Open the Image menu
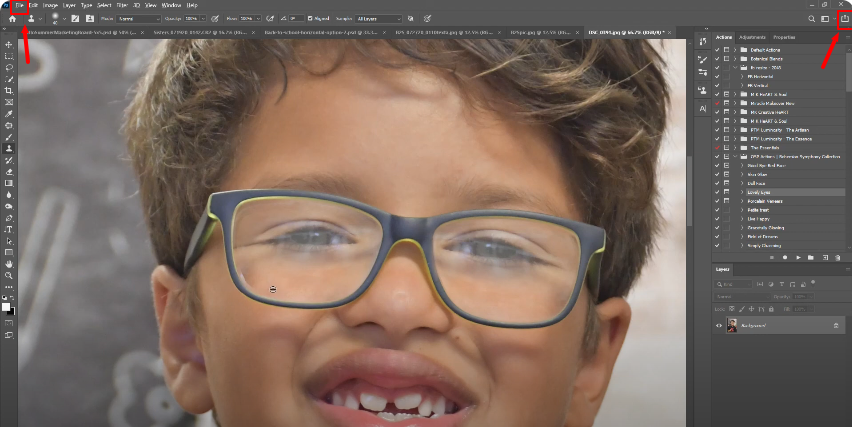The width and height of the screenshot is (852, 427). point(50,5)
